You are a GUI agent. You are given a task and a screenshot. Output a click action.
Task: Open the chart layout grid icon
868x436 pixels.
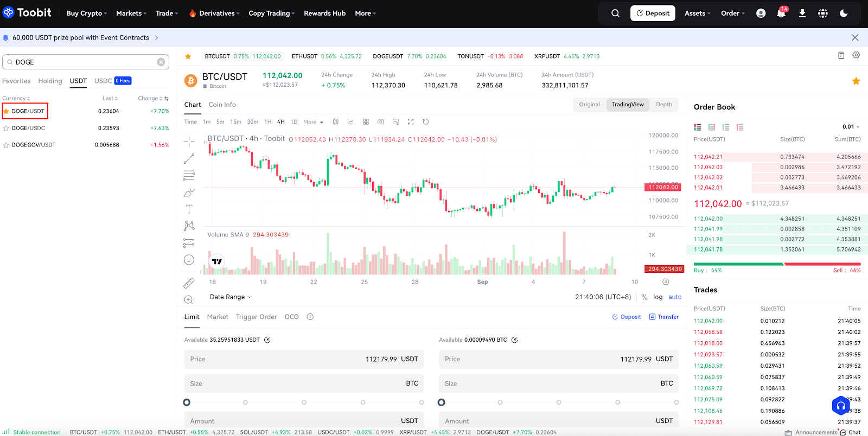coord(366,121)
